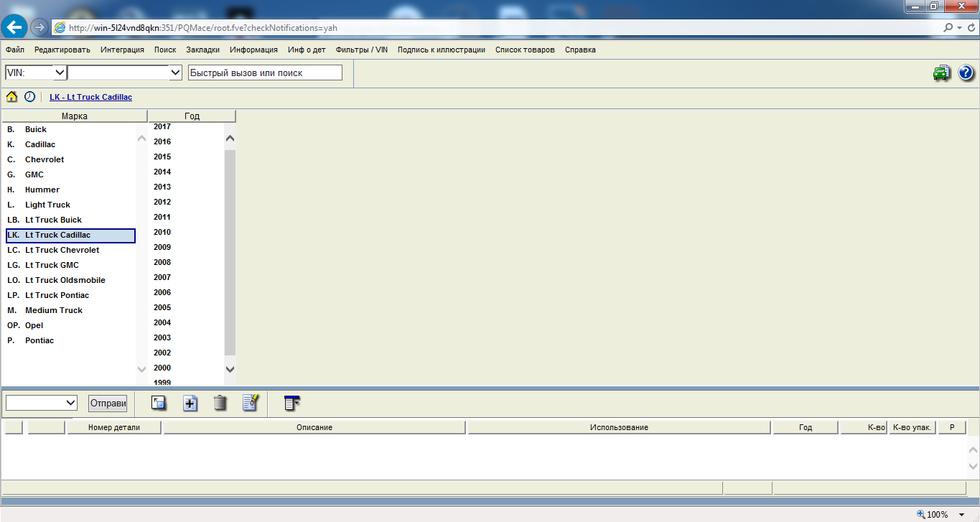Screen dimensions: 980x522
Task: Click the Марка column header
Action: [x=75, y=116]
